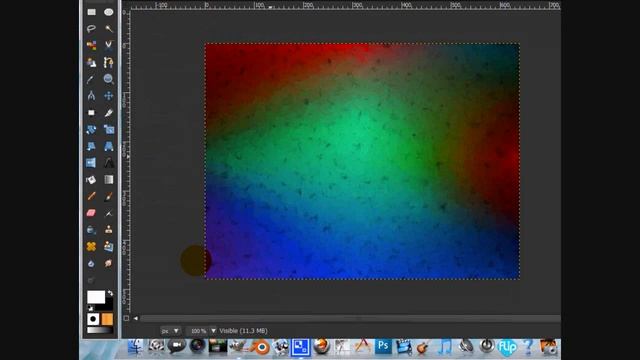
Task: Open the active gradient preview bar
Action: tap(100, 330)
